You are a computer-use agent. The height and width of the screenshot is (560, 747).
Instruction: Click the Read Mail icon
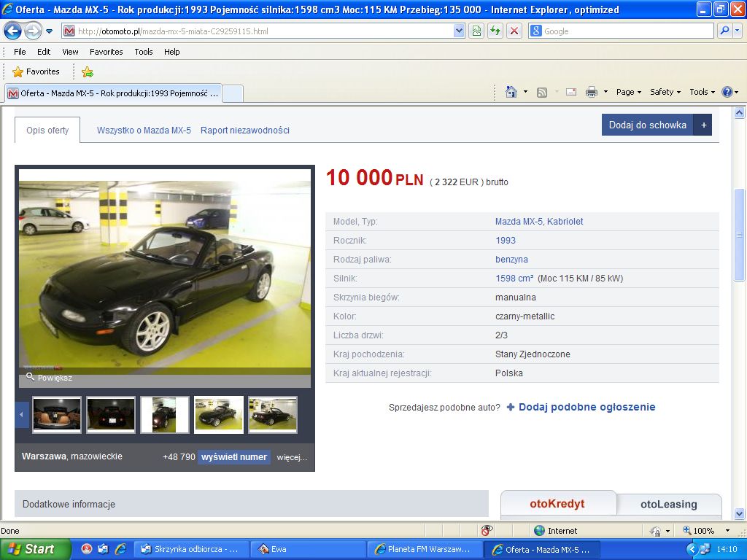point(571,92)
